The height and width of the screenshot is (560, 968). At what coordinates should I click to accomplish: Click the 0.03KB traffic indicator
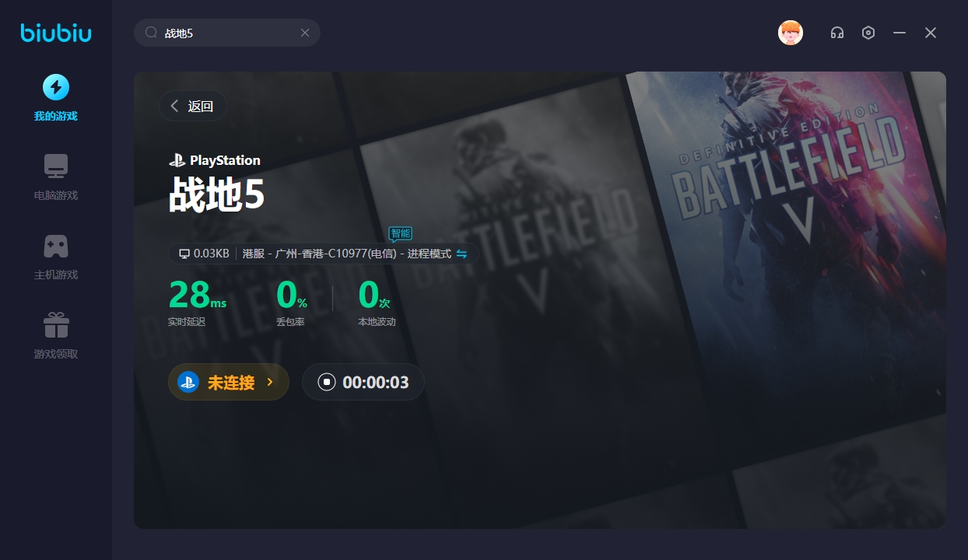pyautogui.click(x=204, y=254)
